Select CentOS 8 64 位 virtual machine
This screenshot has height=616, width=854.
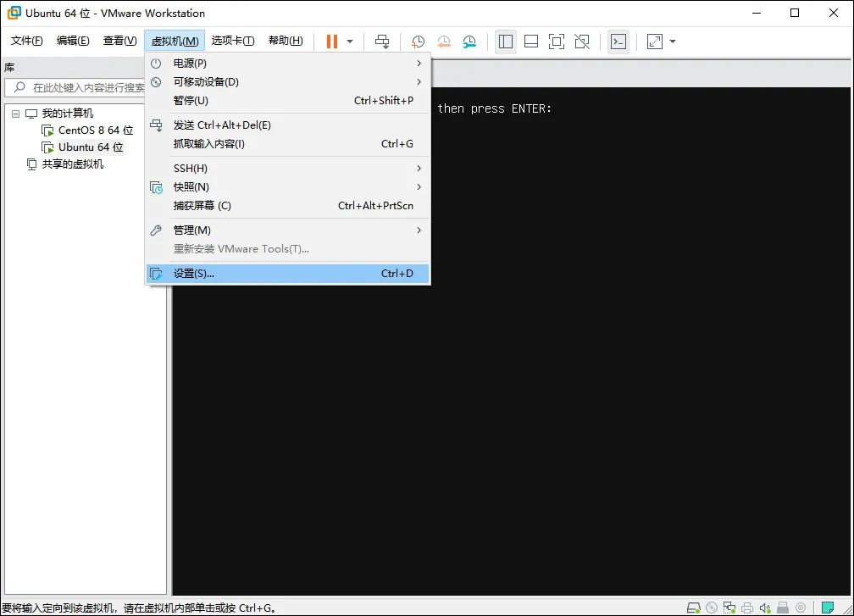pyautogui.click(x=95, y=130)
